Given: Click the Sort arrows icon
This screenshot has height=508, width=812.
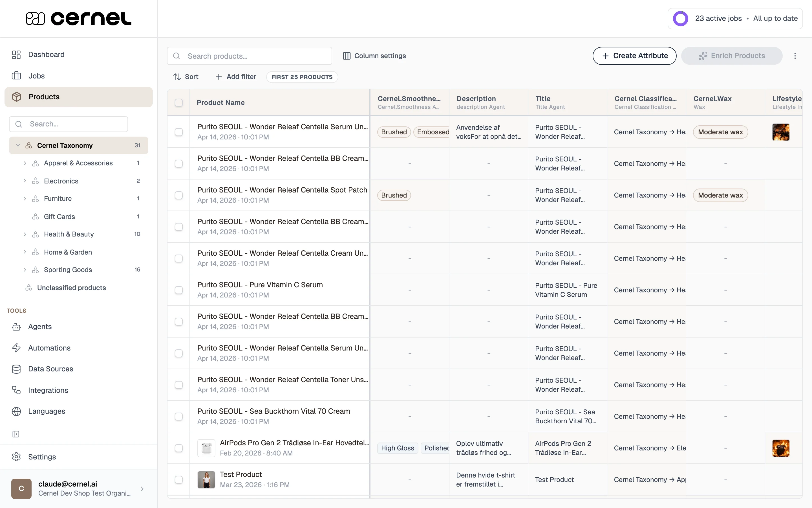Looking at the screenshot, I should pyautogui.click(x=177, y=77).
